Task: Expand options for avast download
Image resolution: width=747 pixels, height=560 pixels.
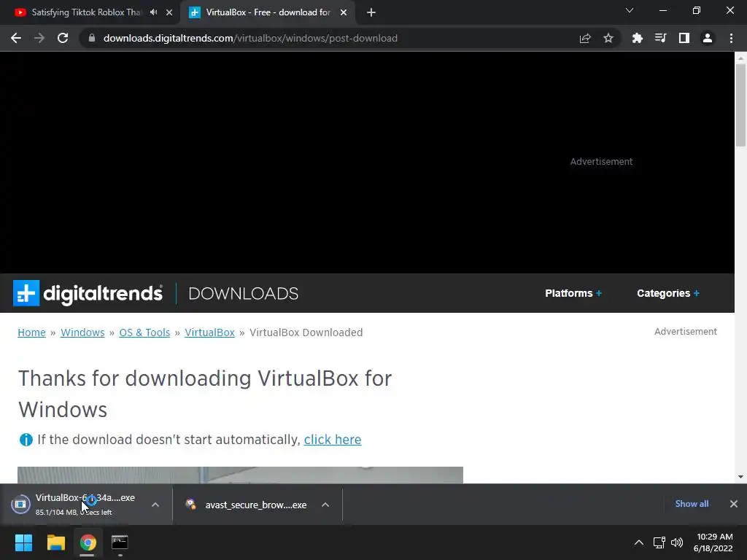Action: coord(325,505)
